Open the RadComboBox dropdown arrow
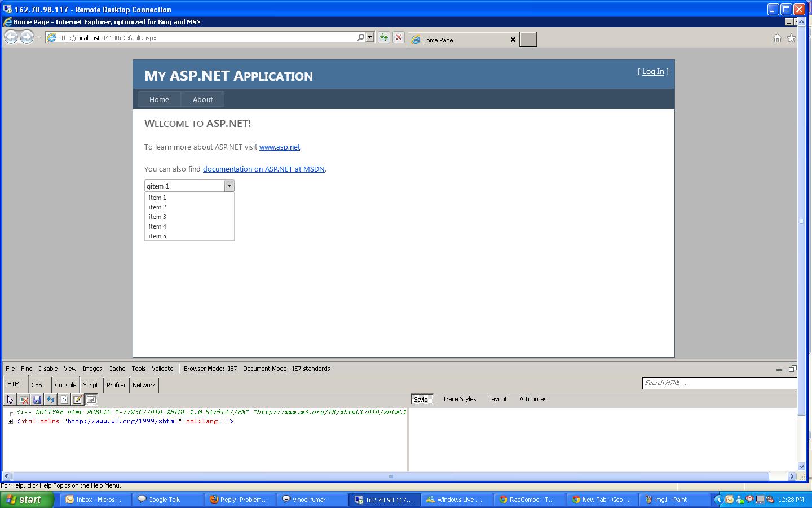 [229, 186]
